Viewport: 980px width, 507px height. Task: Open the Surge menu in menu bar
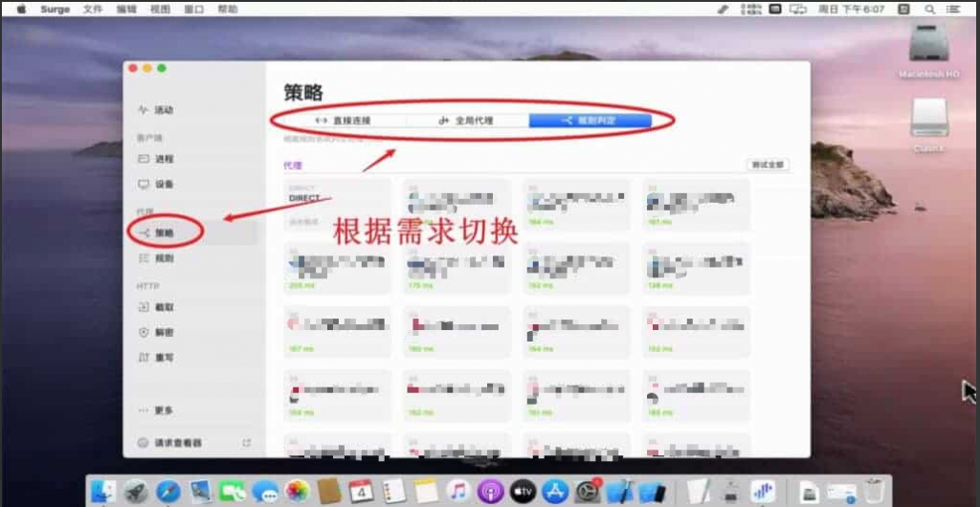(54, 9)
